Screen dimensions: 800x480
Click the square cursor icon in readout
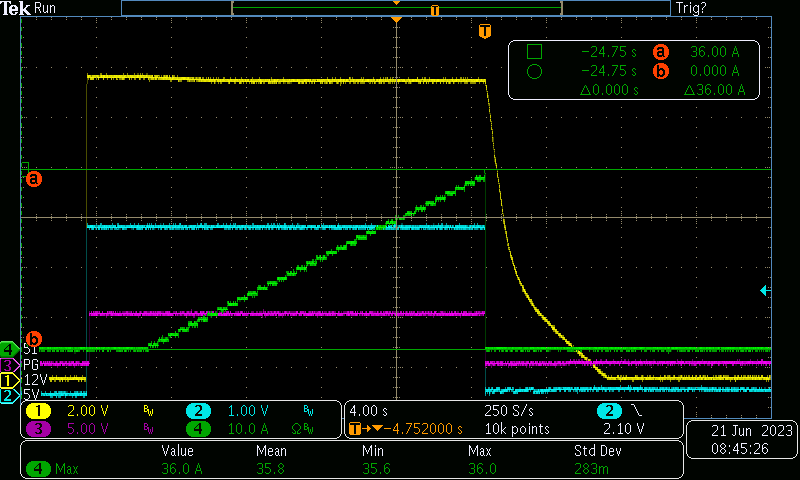(534, 51)
